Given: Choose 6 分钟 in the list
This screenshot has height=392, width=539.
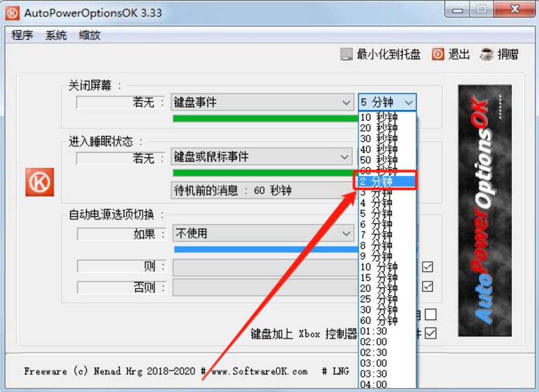Looking at the screenshot, I should (387, 224).
